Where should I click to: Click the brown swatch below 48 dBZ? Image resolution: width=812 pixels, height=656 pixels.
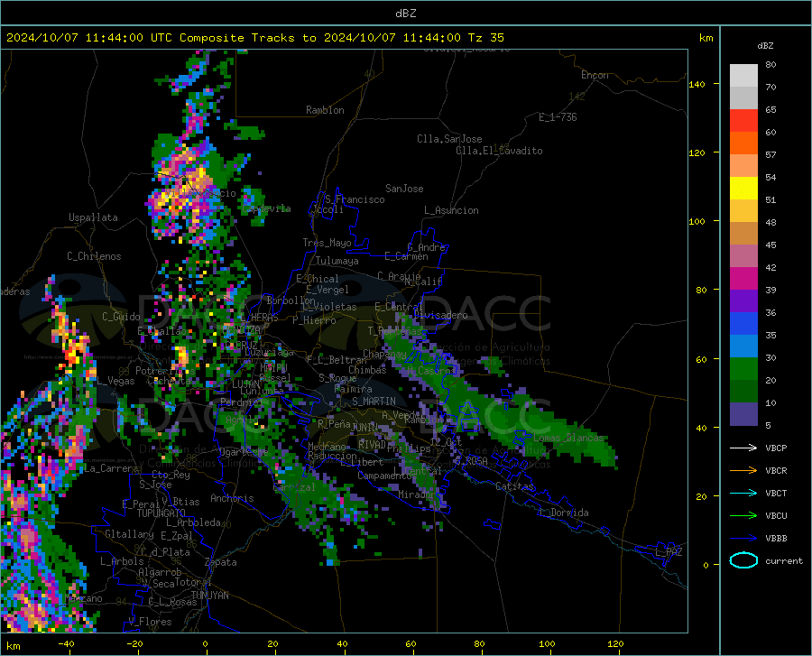pyautogui.click(x=743, y=234)
